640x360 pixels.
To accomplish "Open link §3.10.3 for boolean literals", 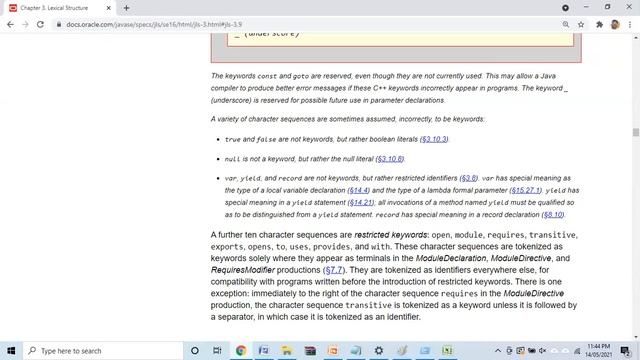I will click(434, 139).
